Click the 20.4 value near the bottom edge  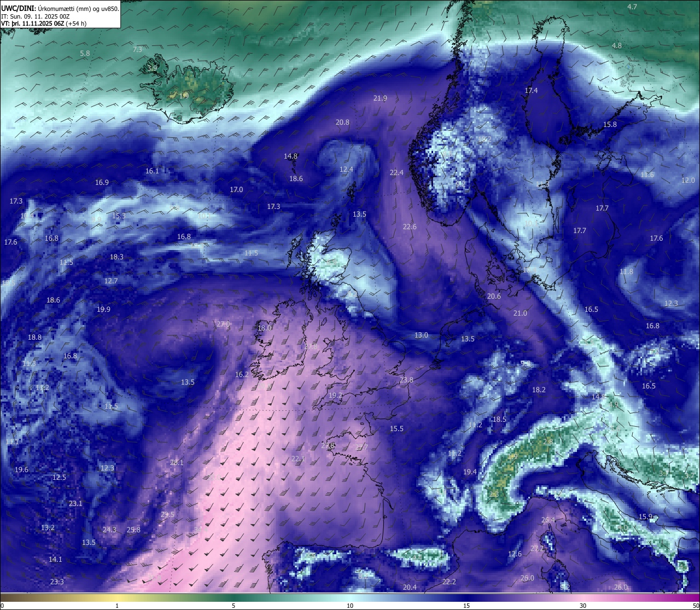click(410, 588)
